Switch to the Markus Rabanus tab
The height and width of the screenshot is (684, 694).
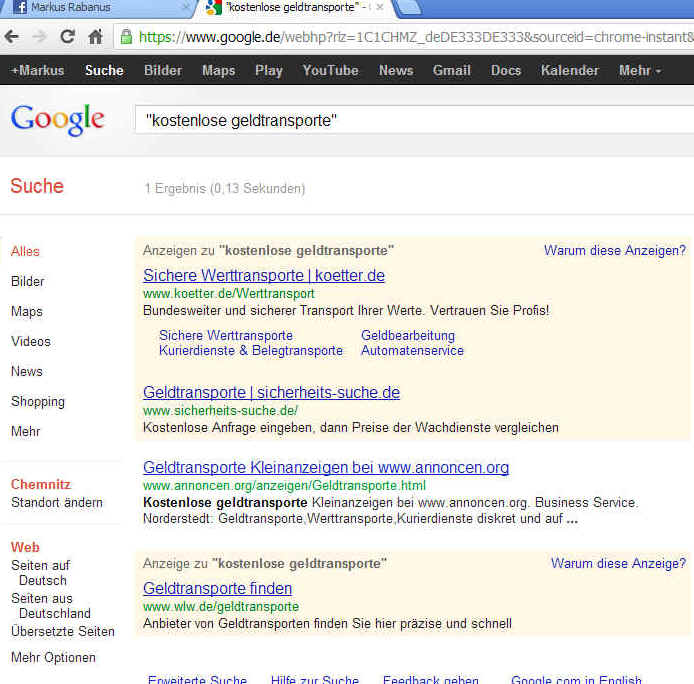click(x=97, y=8)
